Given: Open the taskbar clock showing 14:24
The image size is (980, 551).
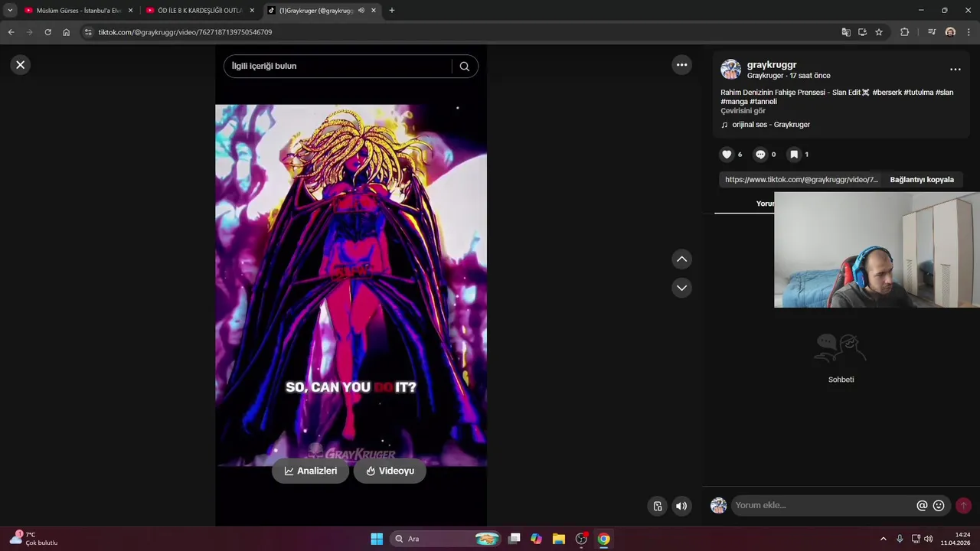Looking at the screenshot, I should click(x=955, y=539).
